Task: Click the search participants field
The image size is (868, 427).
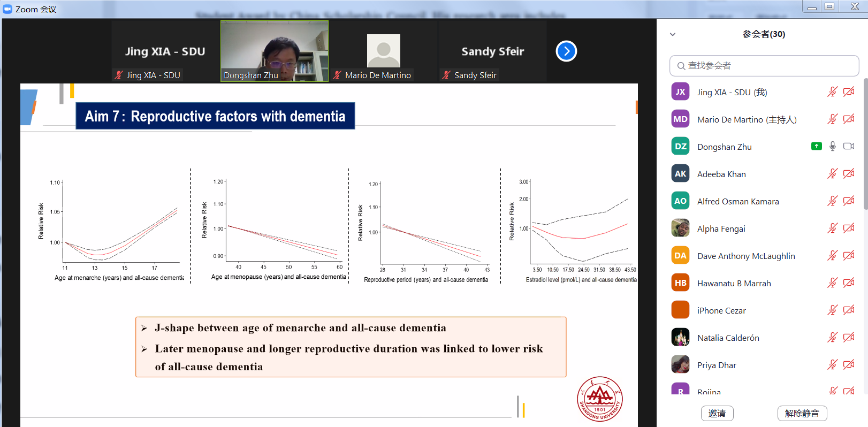Action: click(764, 66)
